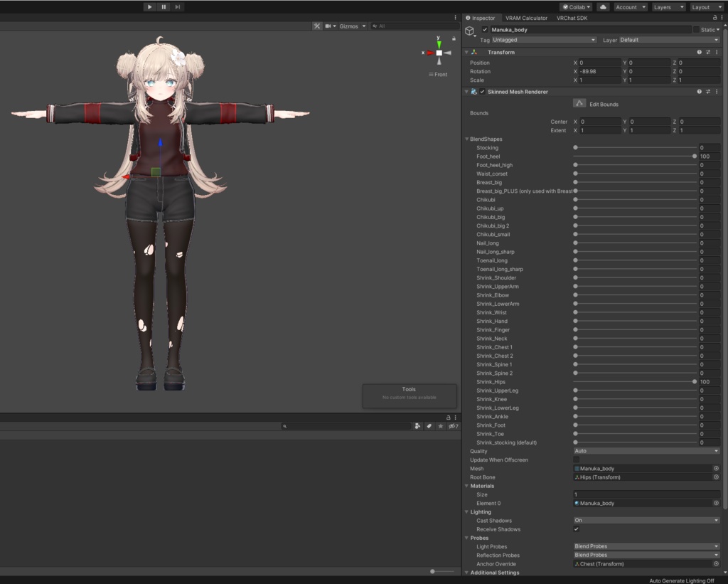Disable the Receive Shadows checkbox
Viewport: 728px width, 584px height.
click(577, 529)
